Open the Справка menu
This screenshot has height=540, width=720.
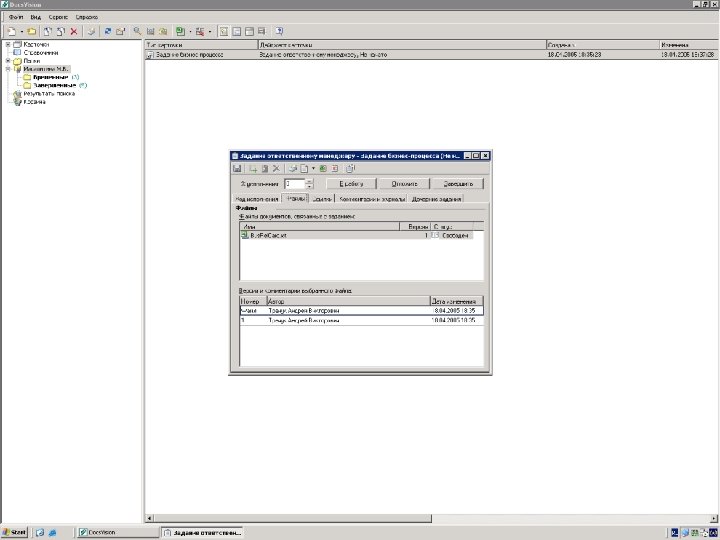(x=87, y=17)
